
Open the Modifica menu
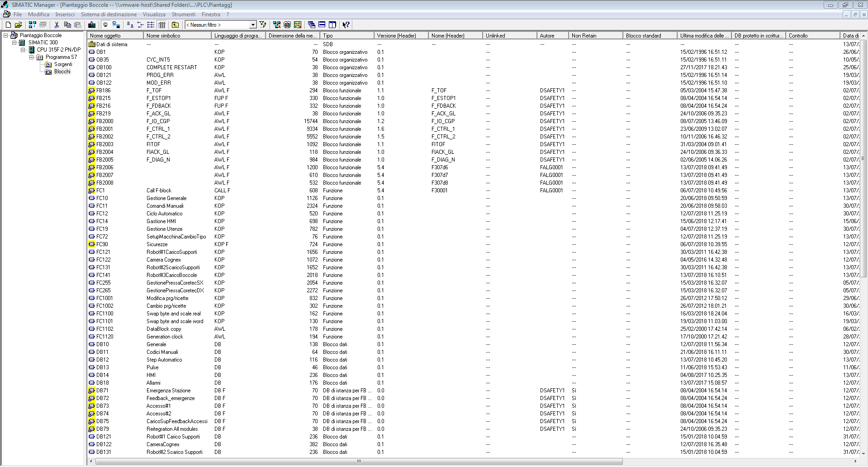point(38,14)
